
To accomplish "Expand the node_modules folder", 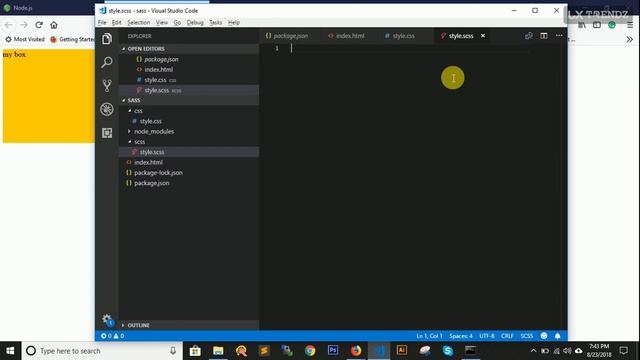I will click(189, 131).
